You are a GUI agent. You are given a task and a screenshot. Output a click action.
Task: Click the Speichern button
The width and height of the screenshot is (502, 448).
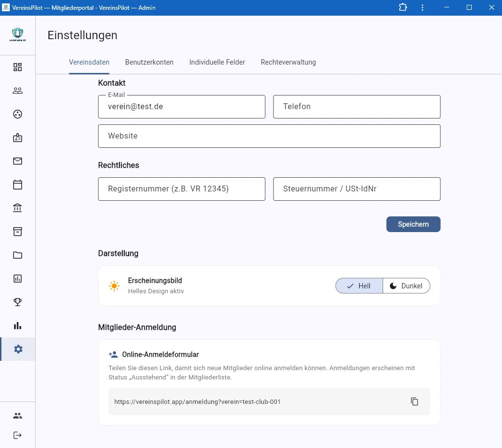(413, 224)
